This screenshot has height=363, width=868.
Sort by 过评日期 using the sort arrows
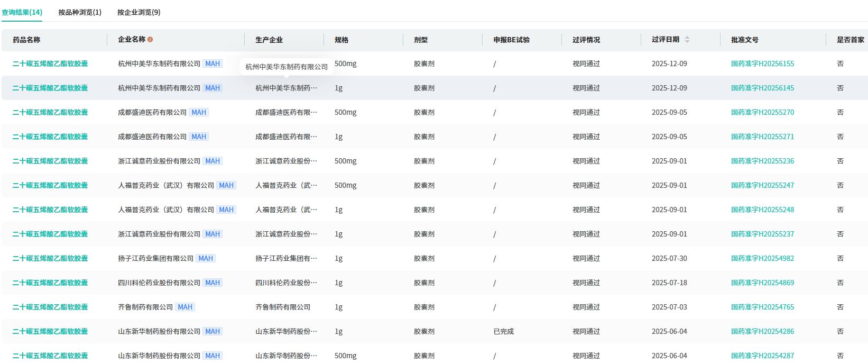click(687, 40)
